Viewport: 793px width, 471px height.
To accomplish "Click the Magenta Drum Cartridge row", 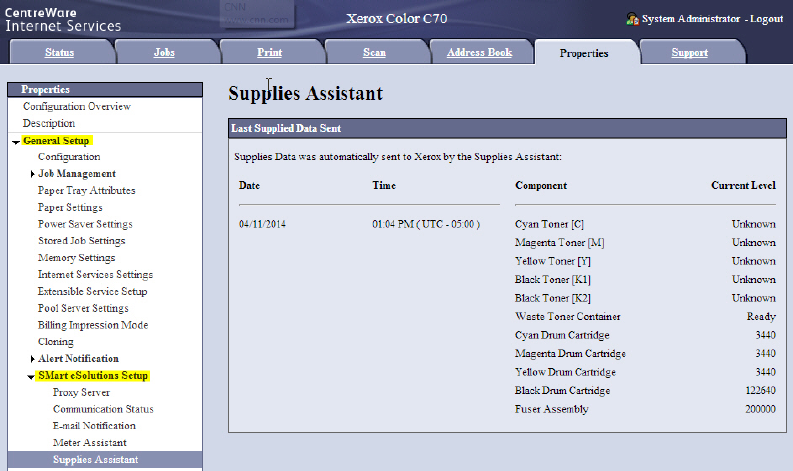I will click(645, 354).
